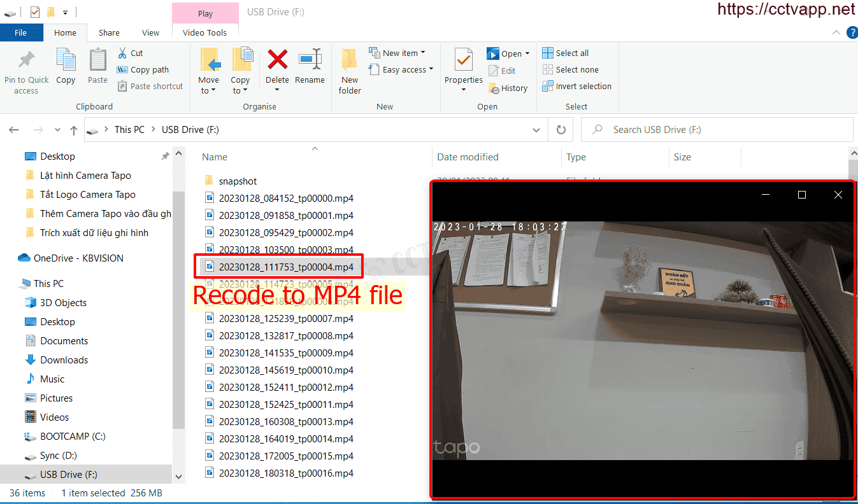Click the Up one level arrow
The height and width of the screenshot is (504, 858).
[x=74, y=130]
